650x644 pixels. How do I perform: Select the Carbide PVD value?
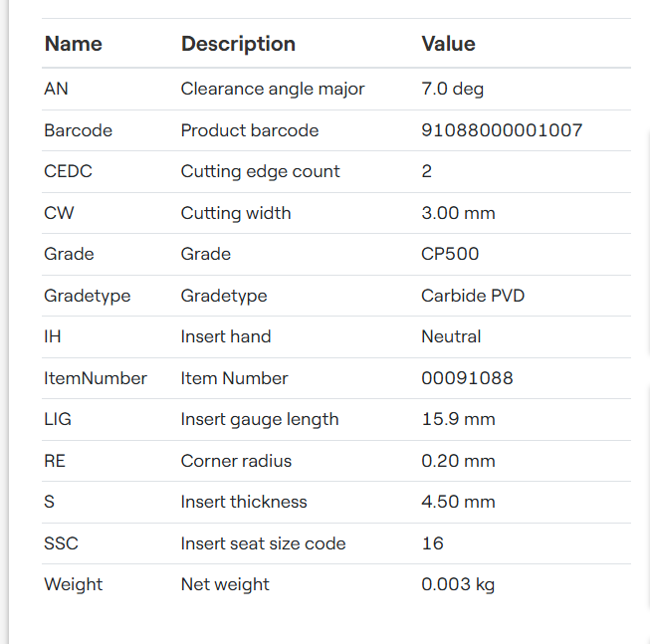click(x=473, y=296)
